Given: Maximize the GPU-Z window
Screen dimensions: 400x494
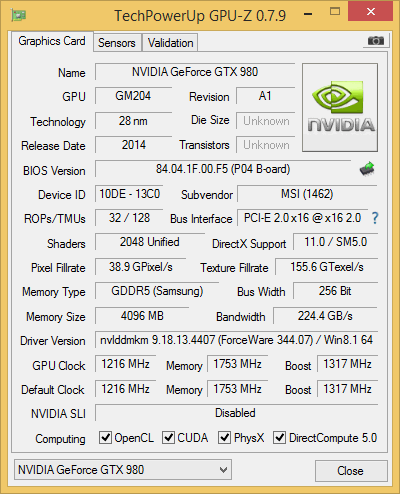Looking at the screenshot, I should coord(335,12).
